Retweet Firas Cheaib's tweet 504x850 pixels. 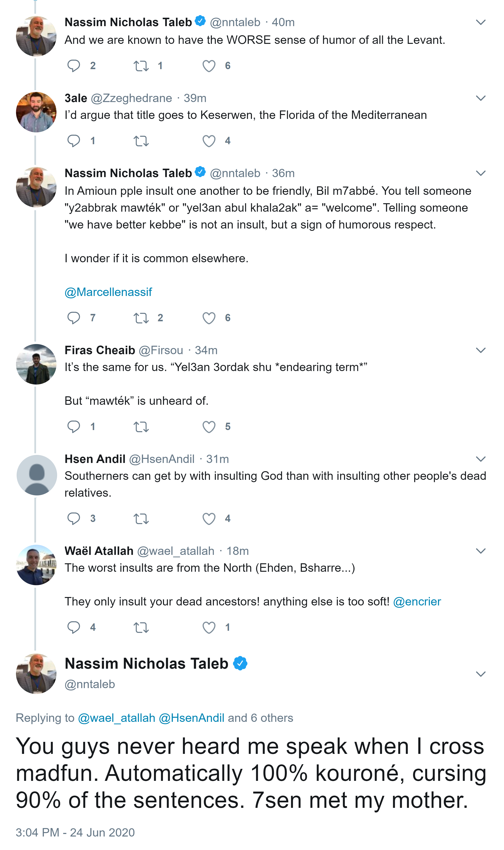[x=141, y=427]
